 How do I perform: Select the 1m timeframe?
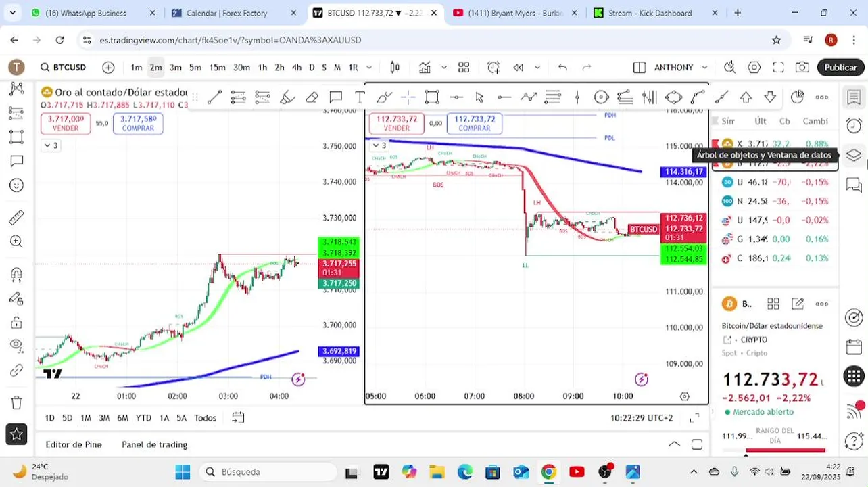click(137, 67)
